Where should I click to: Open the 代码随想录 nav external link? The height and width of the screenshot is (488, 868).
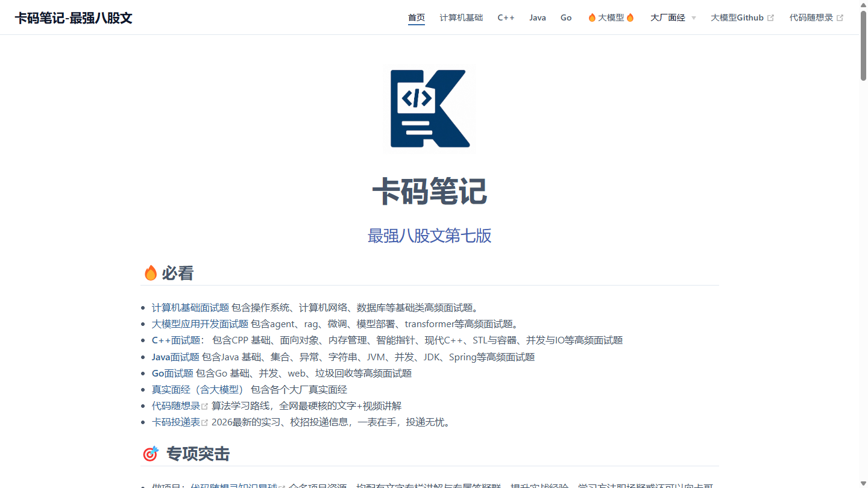click(x=817, y=17)
